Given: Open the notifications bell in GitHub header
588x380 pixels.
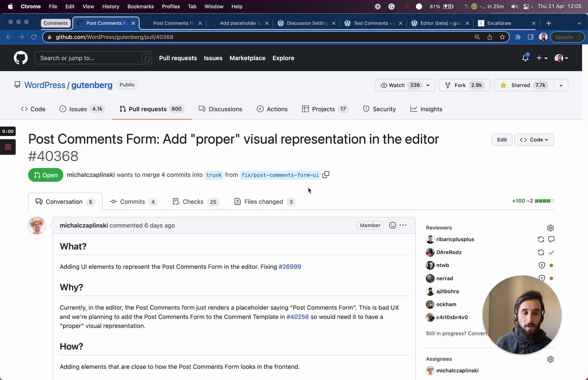Looking at the screenshot, I should [x=526, y=58].
